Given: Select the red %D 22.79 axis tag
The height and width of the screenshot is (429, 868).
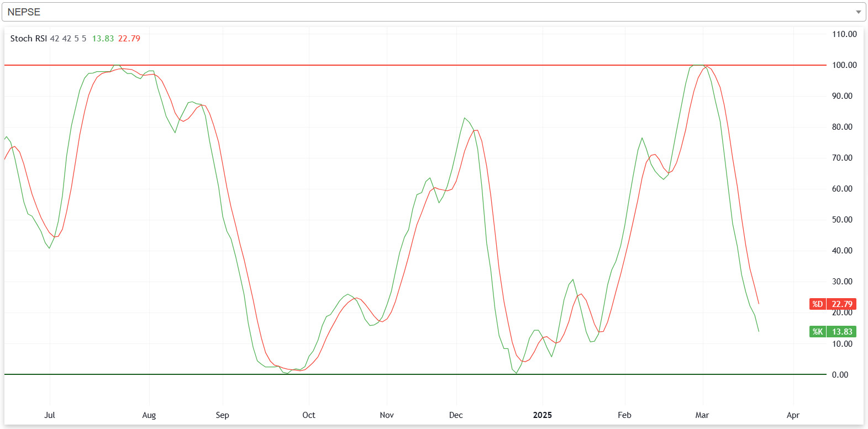Looking at the screenshot, I should tap(833, 304).
